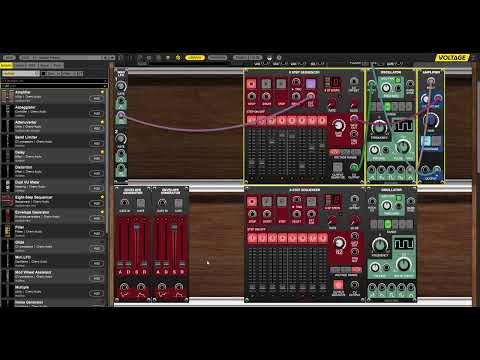Toggle eighth step select button on upper sequencer
This screenshot has width=480, height=360.
tap(322, 120)
